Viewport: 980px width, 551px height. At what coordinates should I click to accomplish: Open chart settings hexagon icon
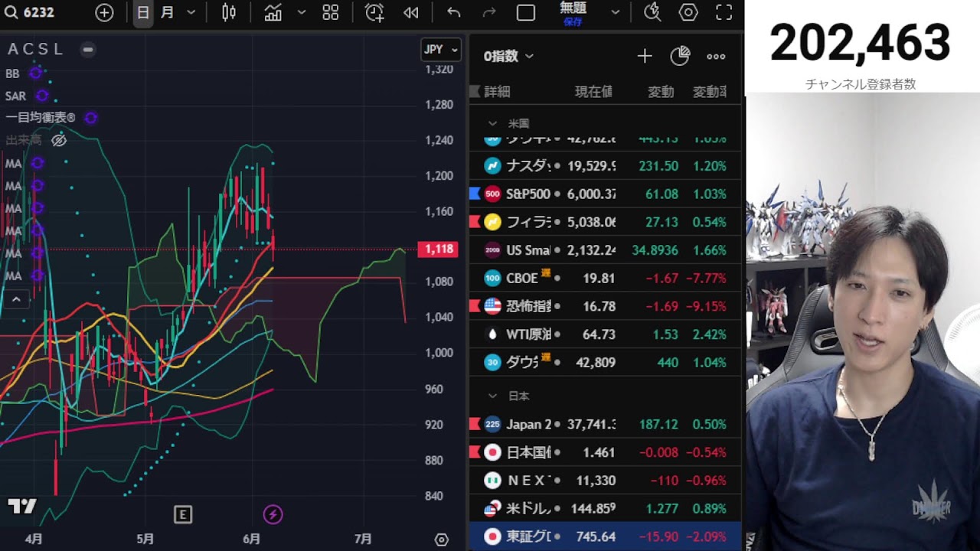(688, 12)
